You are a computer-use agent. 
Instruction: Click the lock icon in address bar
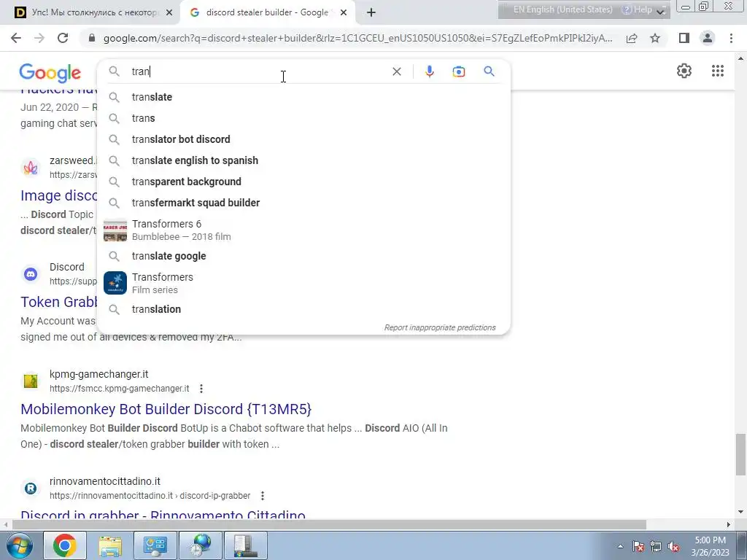click(92, 38)
